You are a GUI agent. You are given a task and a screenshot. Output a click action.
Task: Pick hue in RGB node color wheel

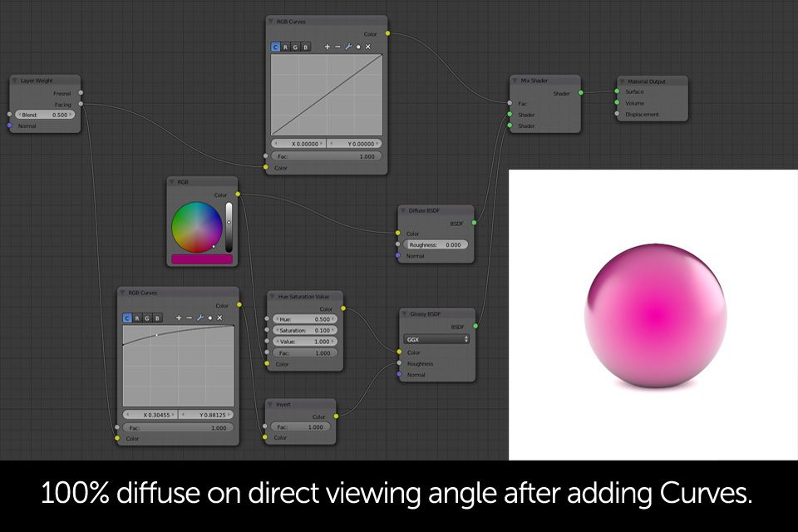coord(197,227)
